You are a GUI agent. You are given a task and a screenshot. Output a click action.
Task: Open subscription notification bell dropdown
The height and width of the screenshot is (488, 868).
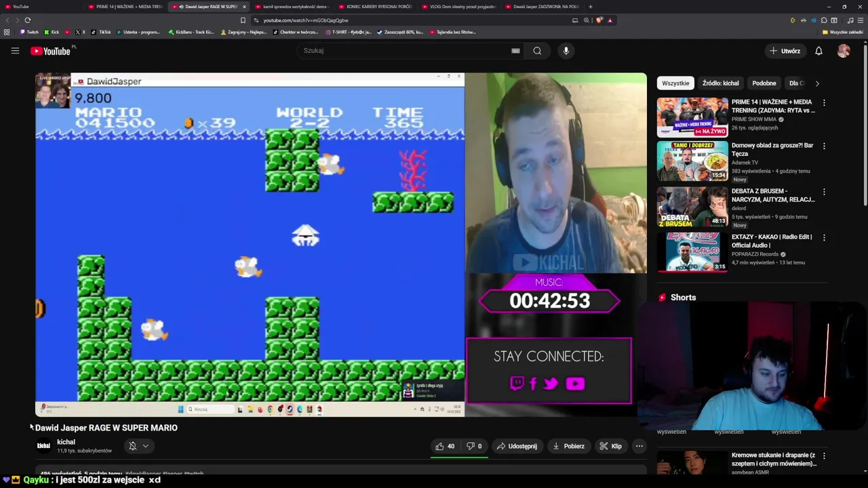click(x=138, y=446)
